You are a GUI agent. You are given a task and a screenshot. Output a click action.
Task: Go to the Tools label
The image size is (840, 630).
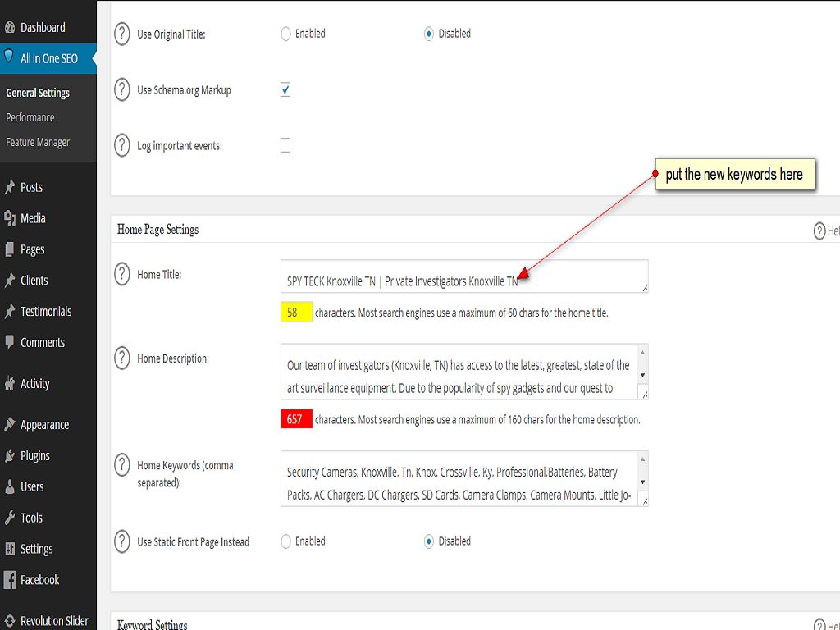(31, 518)
